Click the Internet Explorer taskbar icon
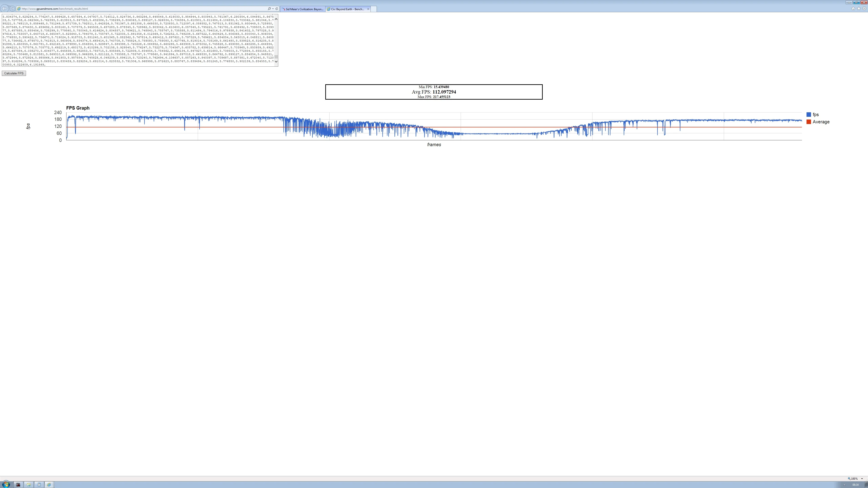 tap(49, 485)
